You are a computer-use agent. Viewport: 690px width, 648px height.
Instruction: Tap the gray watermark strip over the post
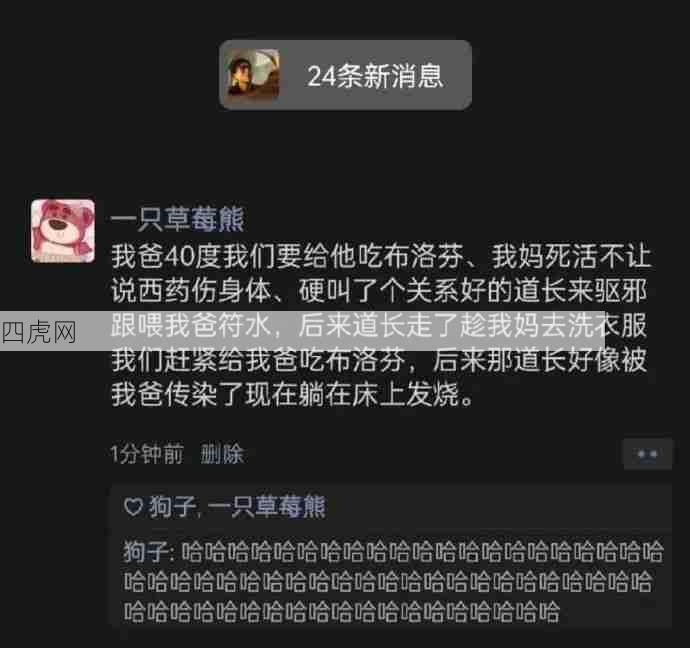302,331
